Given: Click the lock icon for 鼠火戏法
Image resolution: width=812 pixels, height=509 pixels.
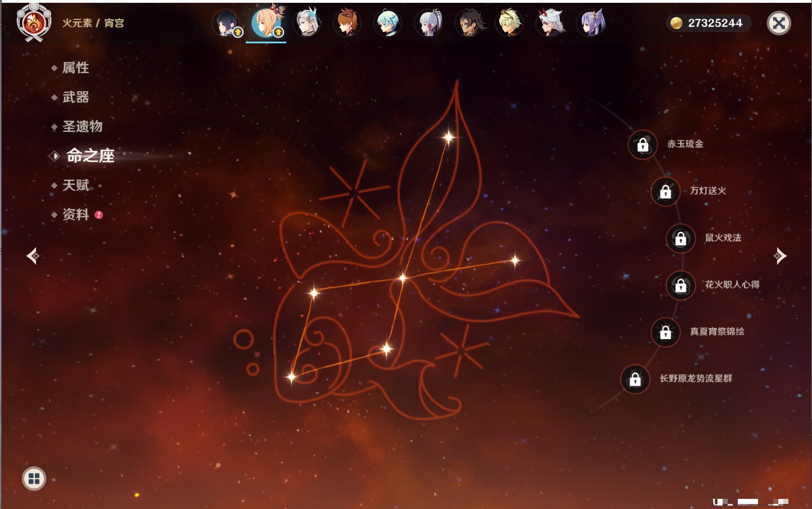Looking at the screenshot, I should click(x=681, y=238).
